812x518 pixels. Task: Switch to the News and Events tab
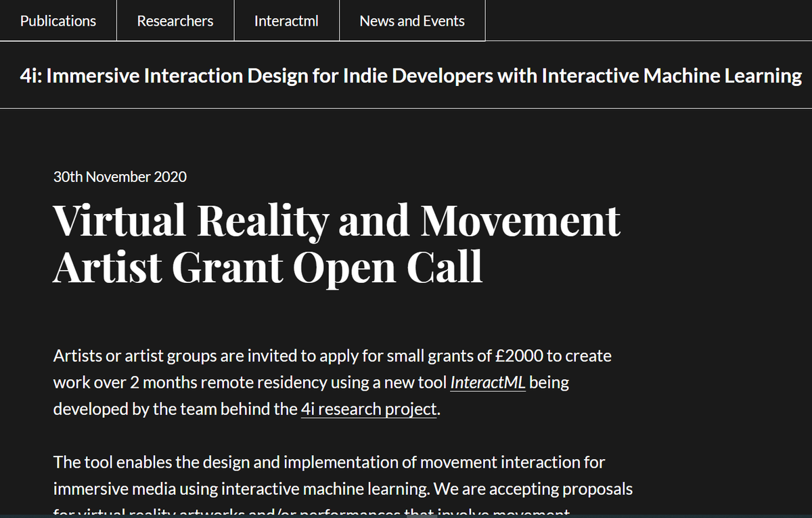[412, 20]
